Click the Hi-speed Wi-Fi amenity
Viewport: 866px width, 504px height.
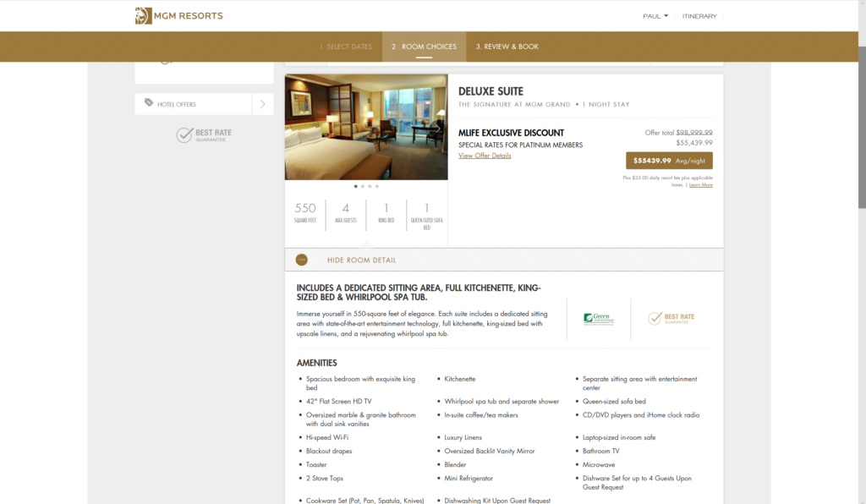pyautogui.click(x=327, y=437)
